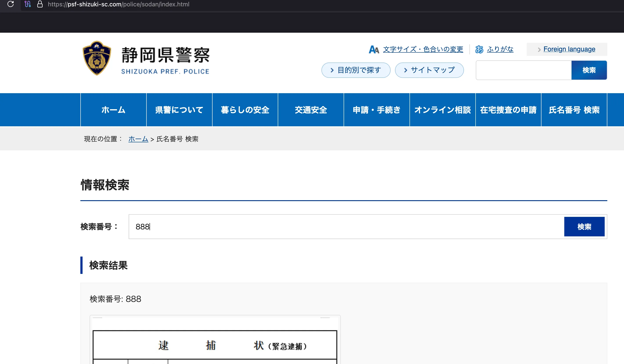Click 検索結果 section heading
Image resolution: width=624 pixels, height=364 pixels.
click(108, 265)
